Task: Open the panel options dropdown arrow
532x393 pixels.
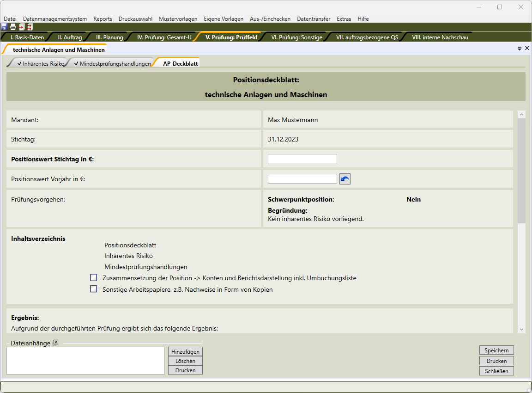Action: click(520, 48)
